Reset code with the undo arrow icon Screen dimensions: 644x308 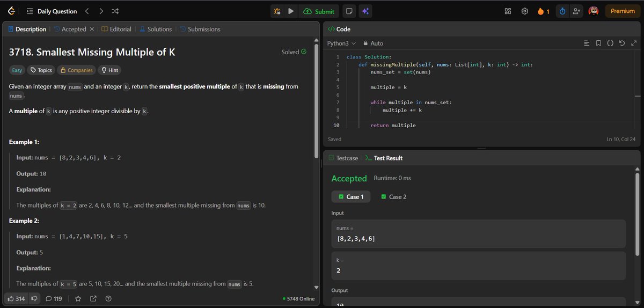(622, 43)
